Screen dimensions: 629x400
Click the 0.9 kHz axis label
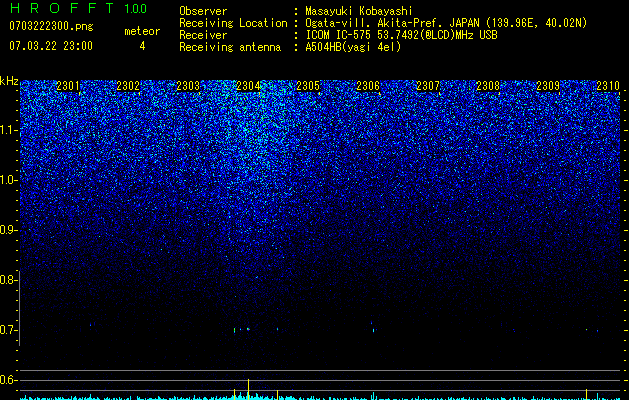pos(7,230)
